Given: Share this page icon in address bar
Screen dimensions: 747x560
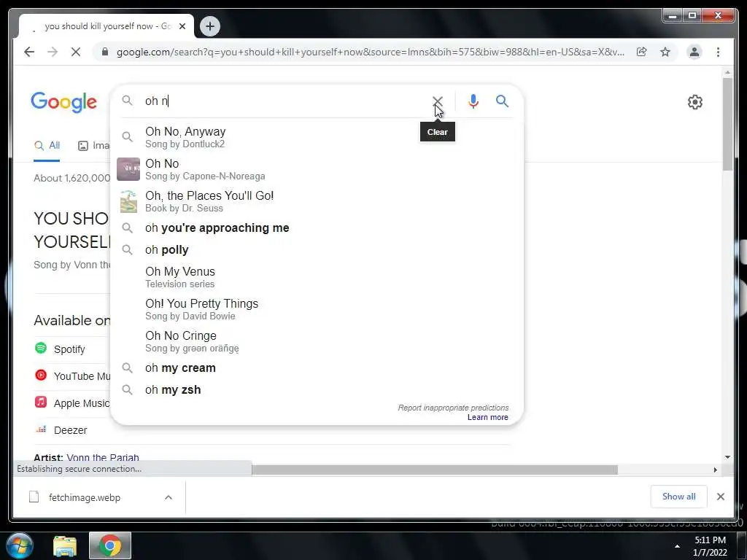Looking at the screenshot, I should click(x=642, y=52).
